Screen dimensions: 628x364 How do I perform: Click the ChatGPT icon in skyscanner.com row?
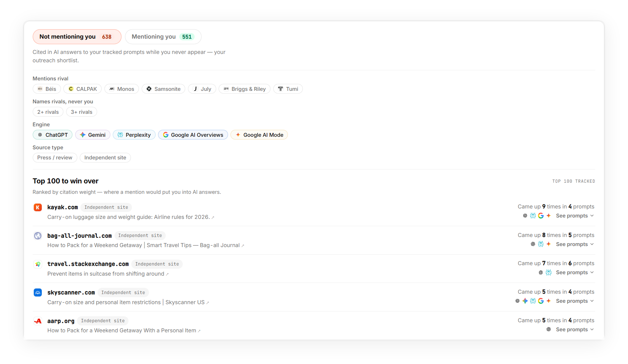(517, 301)
